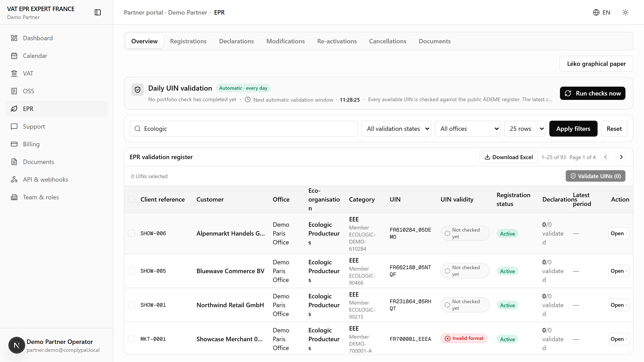Collapse the sidebar panel icon
Screen dimensions: 644x362
click(98, 12)
